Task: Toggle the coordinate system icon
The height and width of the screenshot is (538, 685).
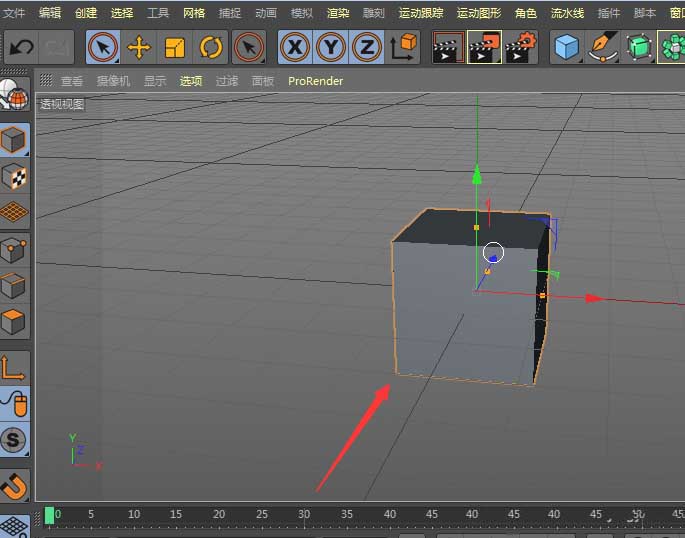Action: pyautogui.click(x=403, y=47)
